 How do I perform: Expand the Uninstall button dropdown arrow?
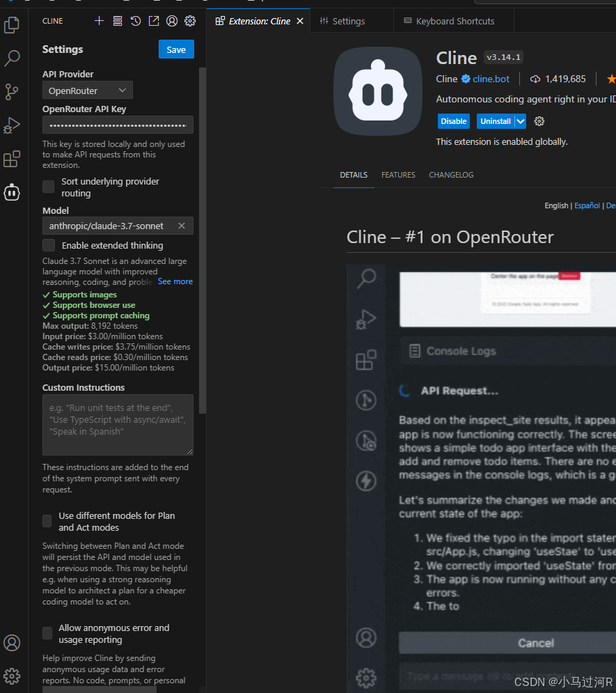(x=521, y=121)
